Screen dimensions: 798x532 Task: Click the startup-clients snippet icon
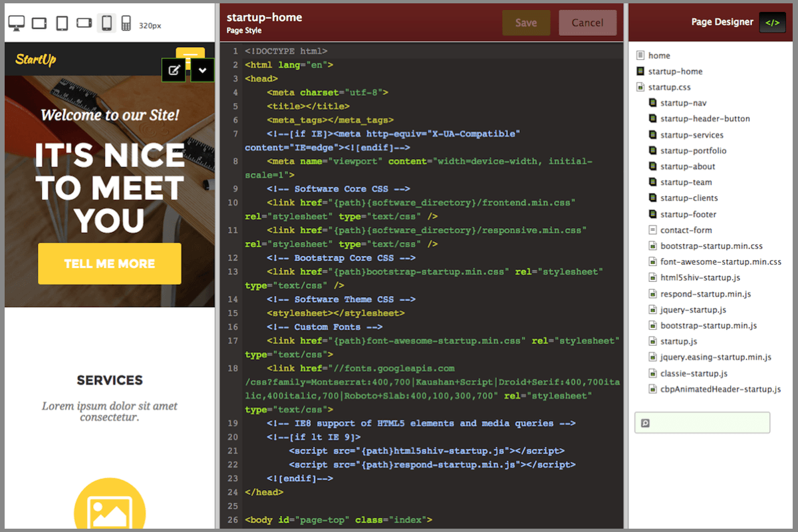[x=652, y=198]
